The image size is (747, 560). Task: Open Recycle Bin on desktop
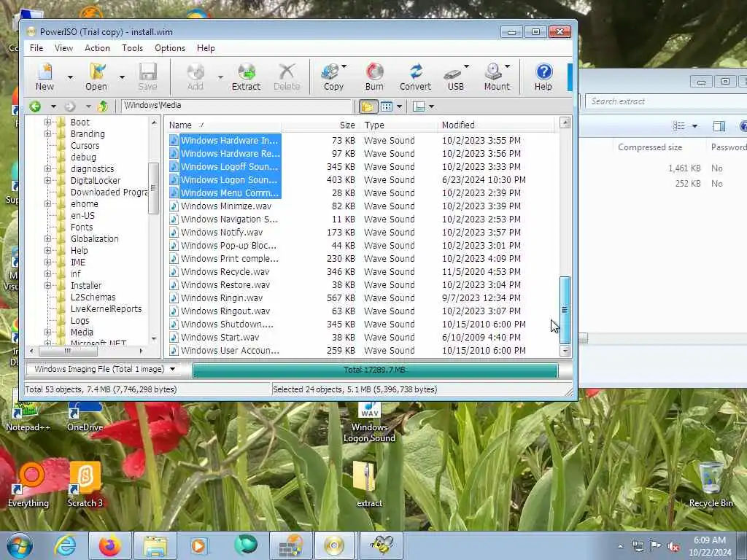711,484
